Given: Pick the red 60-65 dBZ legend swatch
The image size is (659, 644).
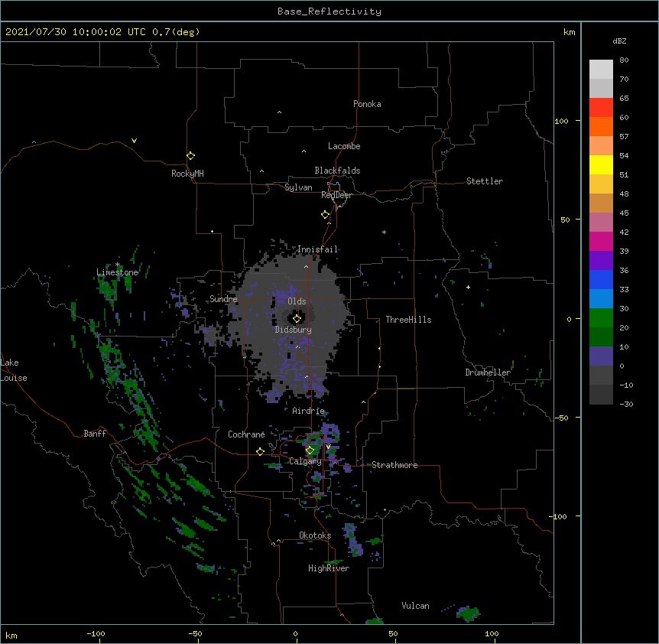Looking at the screenshot, I should tap(601, 107).
